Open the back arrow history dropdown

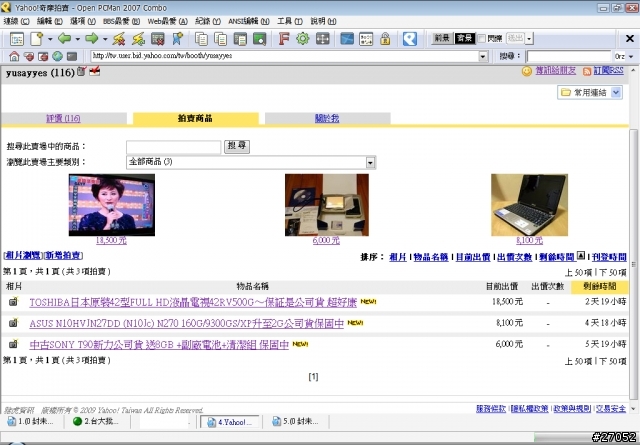pyautogui.click(x=77, y=39)
